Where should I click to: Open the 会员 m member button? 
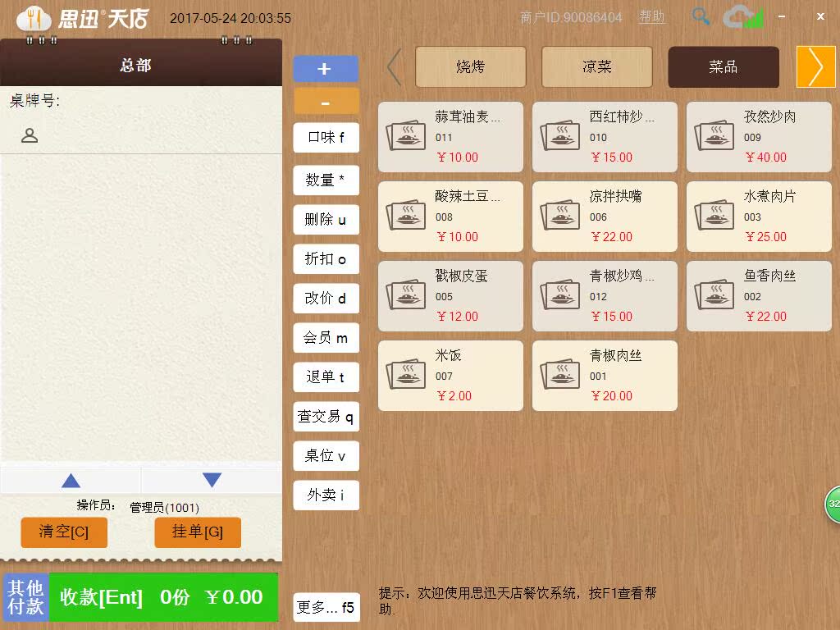click(x=326, y=338)
